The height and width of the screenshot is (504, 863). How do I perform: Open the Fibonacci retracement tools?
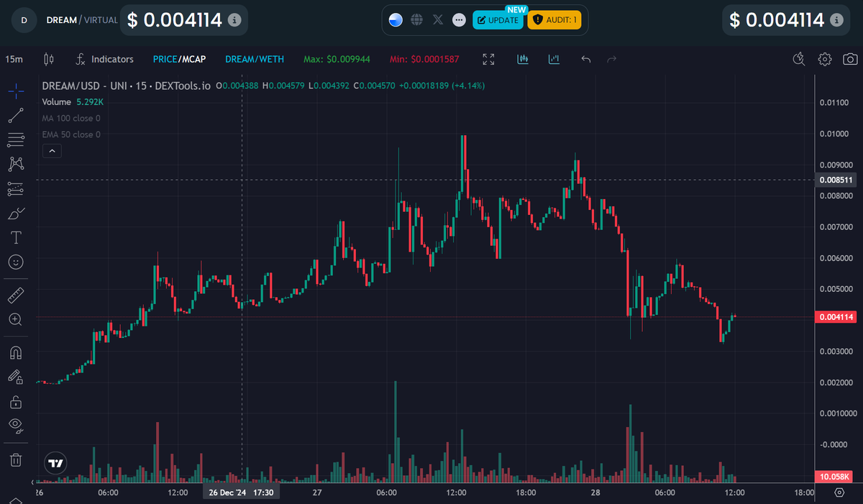pos(16,139)
